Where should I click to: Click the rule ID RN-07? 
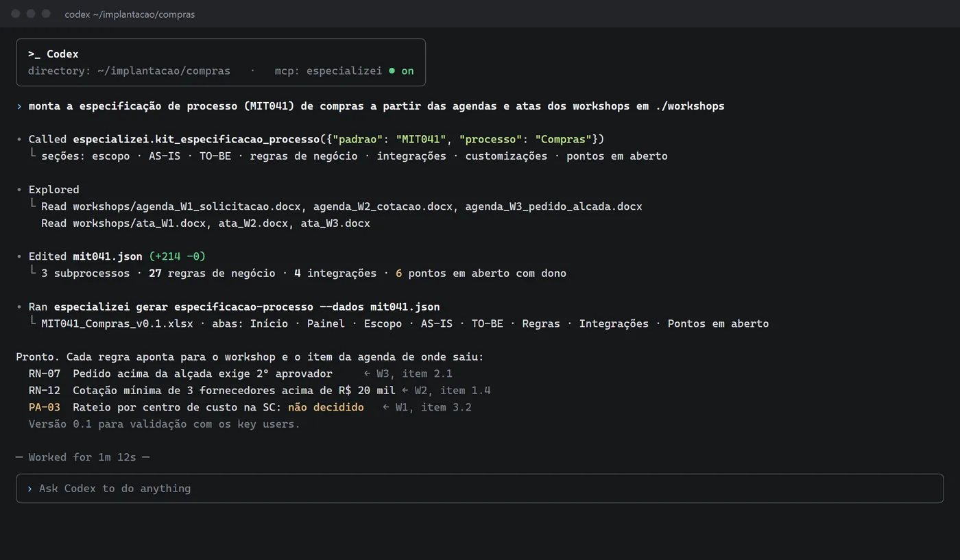point(45,374)
